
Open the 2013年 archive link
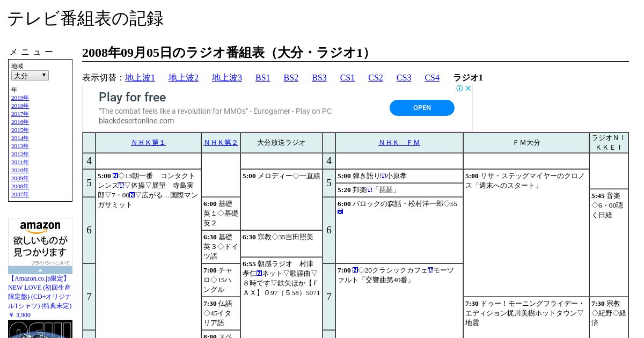pos(20,146)
